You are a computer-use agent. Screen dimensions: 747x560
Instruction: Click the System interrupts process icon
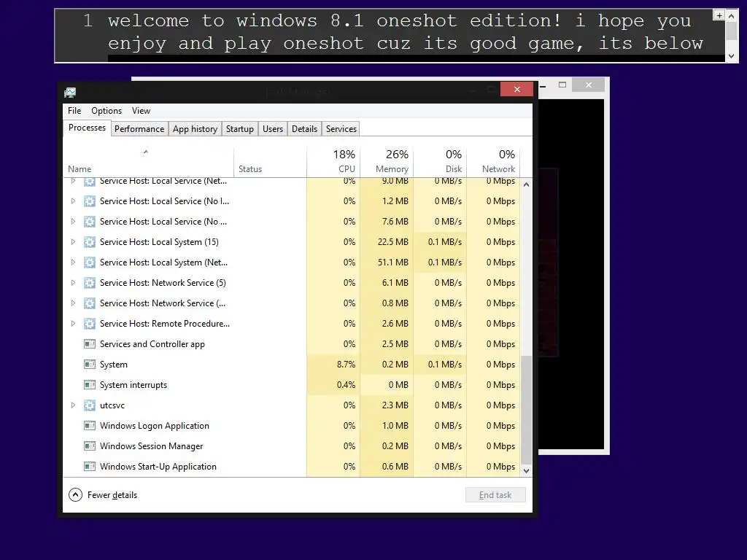pos(89,385)
